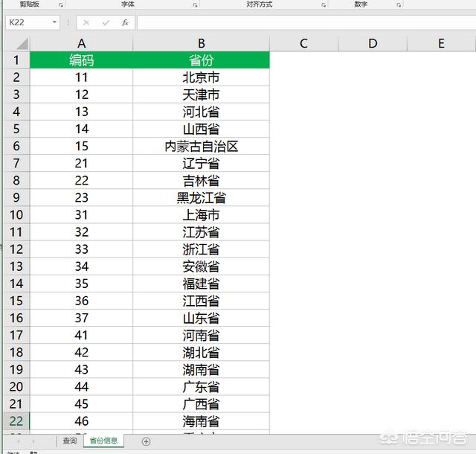Image resolution: width=476 pixels, height=454 pixels.
Task: Select cell containing 黑龙江省
Action: pyautogui.click(x=202, y=197)
